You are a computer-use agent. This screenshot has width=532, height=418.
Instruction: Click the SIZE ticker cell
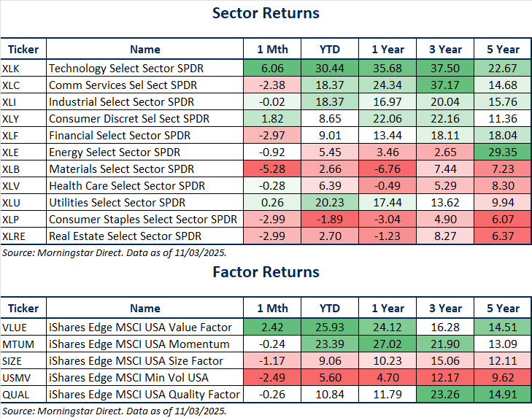[x=15, y=360]
